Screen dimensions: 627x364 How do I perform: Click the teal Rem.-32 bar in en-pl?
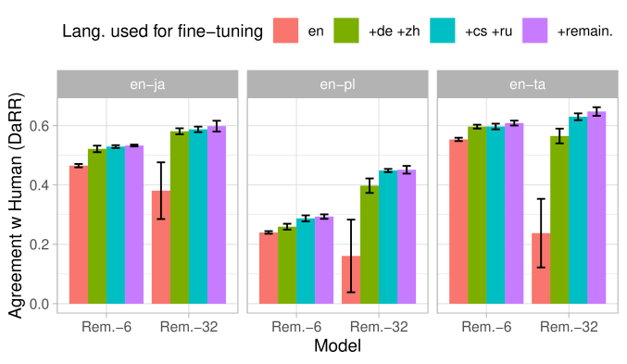click(388, 237)
